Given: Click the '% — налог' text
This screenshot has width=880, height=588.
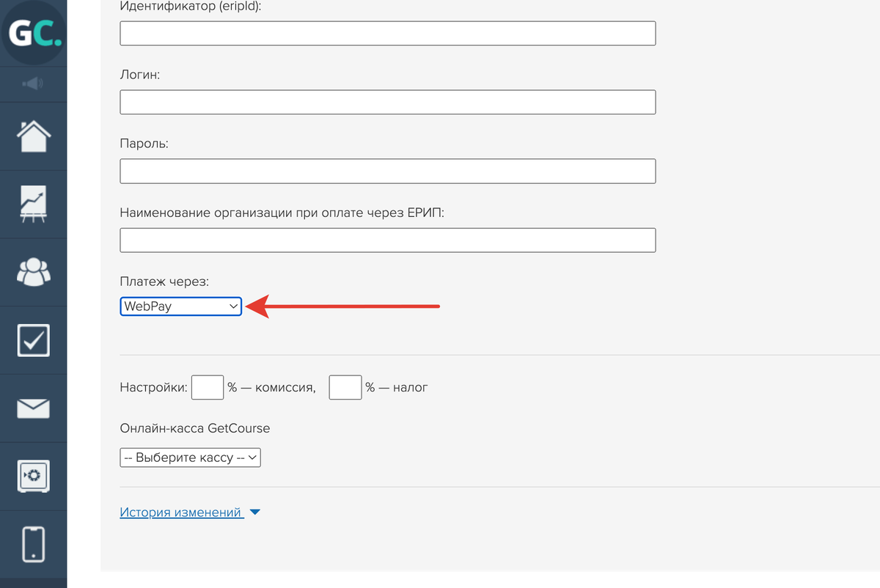Looking at the screenshot, I should [397, 387].
